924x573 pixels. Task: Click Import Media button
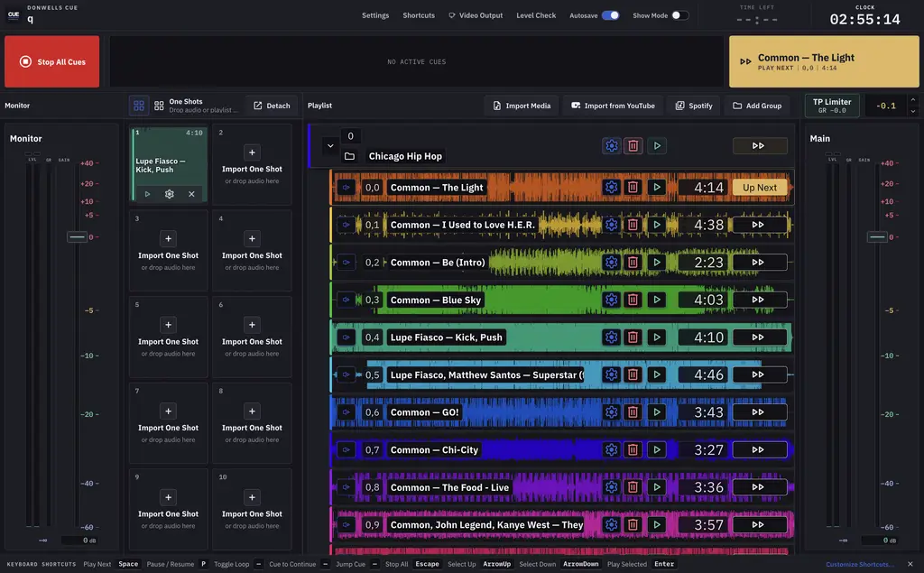click(522, 106)
